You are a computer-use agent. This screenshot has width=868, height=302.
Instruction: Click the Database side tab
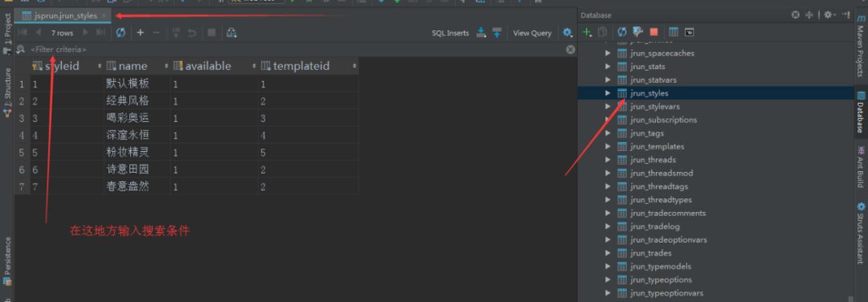860,112
